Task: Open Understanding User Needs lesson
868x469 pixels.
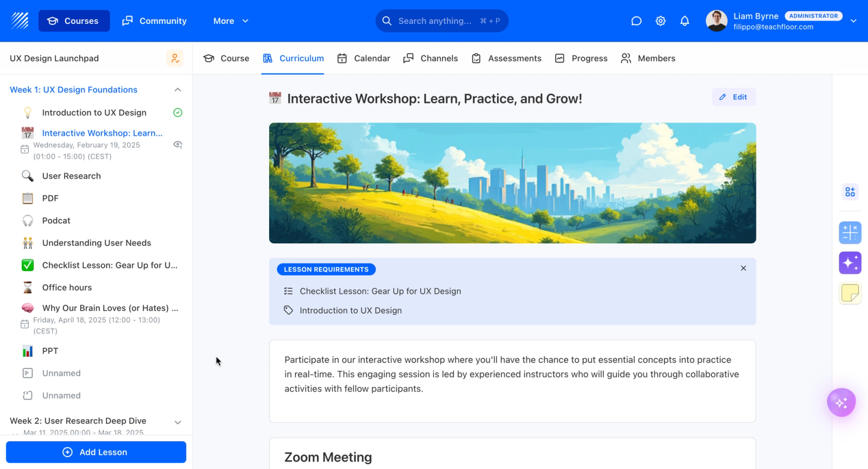Action: coord(97,243)
